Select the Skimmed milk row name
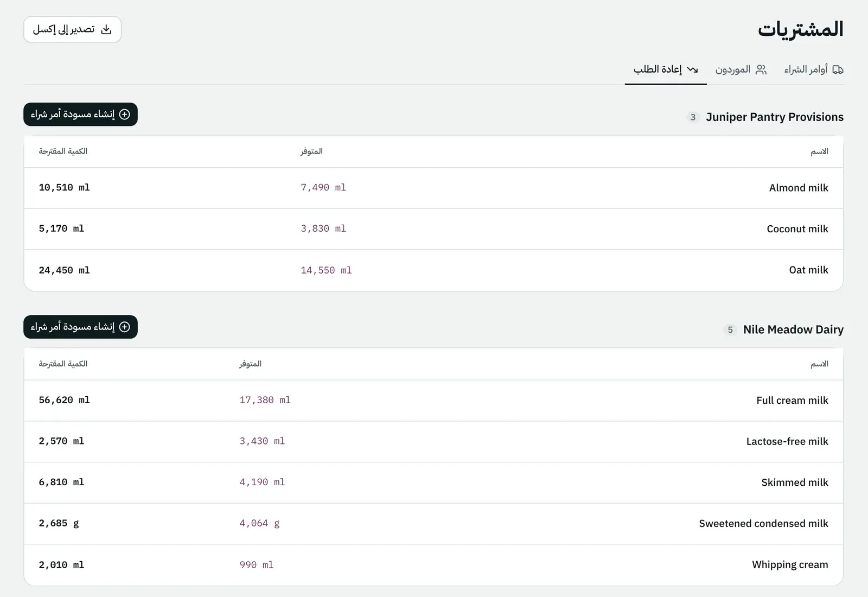The width and height of the screenshot is (868, 597). pos(795,482)
